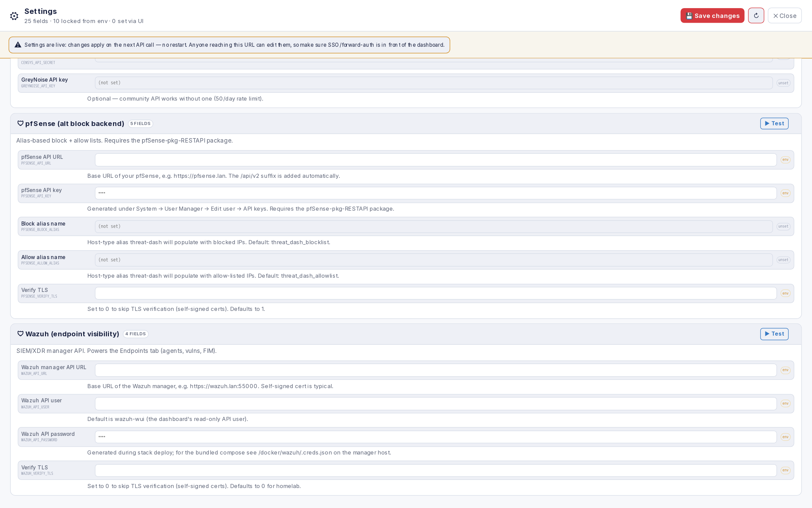This screenshot has width=812, height=508.
Task: Save changes to settings
Action: (x=712, y=16)
